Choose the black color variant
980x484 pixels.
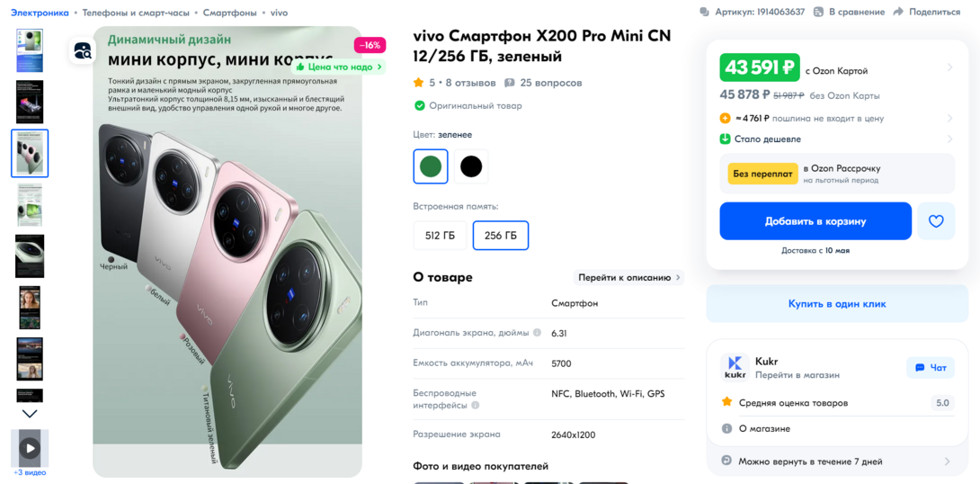471,166
